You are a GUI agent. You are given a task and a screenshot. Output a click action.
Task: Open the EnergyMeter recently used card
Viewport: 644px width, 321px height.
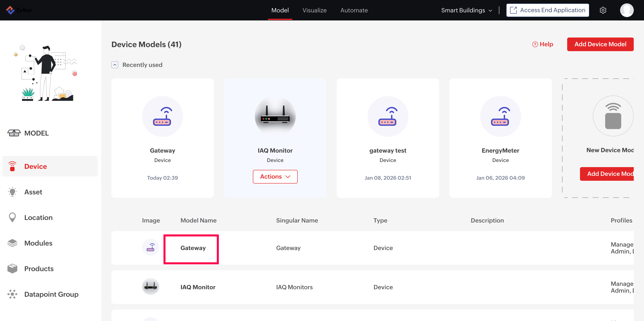point(500,138)
